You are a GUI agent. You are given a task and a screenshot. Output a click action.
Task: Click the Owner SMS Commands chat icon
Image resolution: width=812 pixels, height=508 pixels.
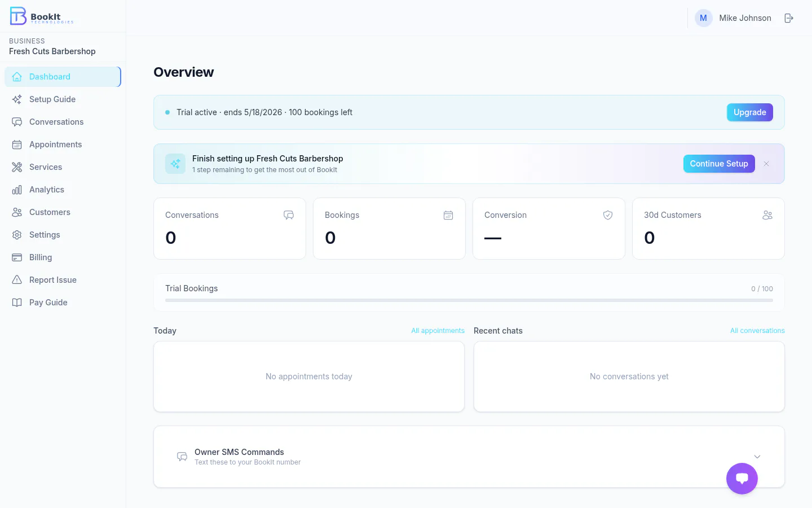[182, 457]
